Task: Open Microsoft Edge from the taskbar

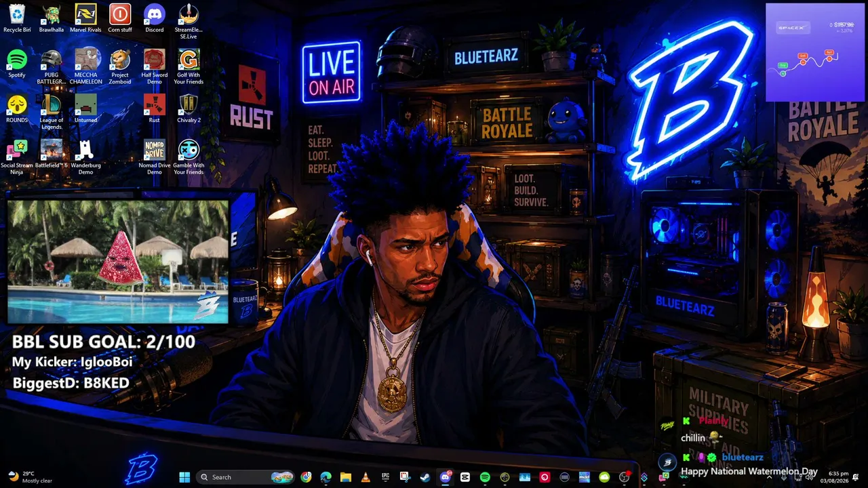Action: [326, 477]
